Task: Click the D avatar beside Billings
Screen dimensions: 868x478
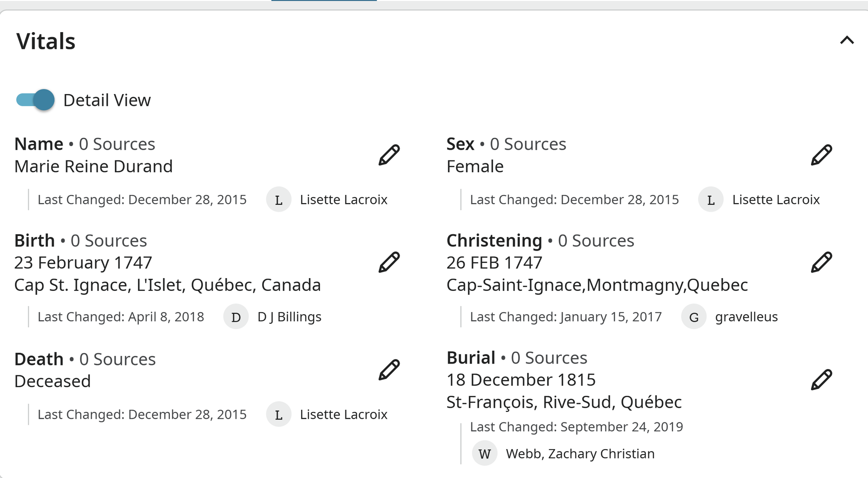Action: pyautogui.click(x=236, y=317)
